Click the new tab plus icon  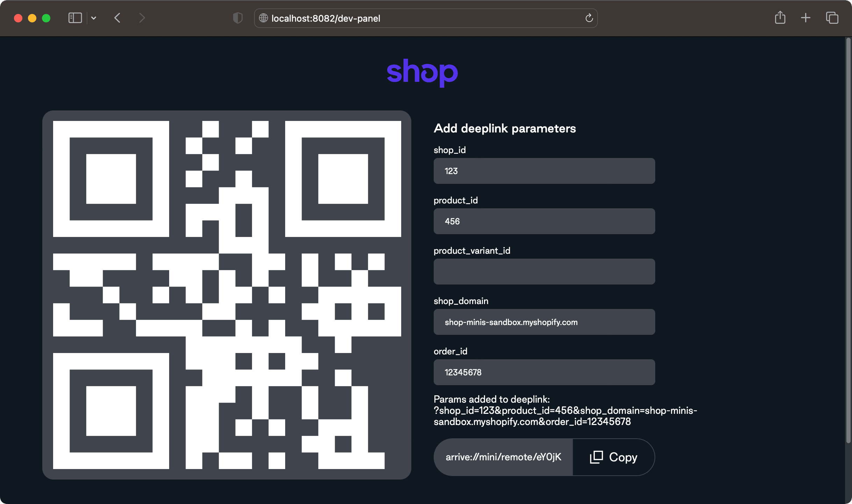[x=806, y=18]
